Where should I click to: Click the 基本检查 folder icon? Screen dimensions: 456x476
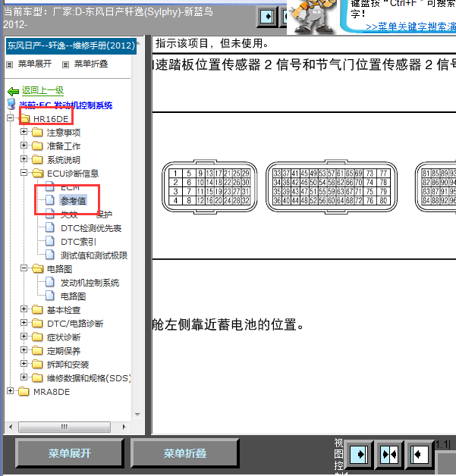[x=37, y=310]
